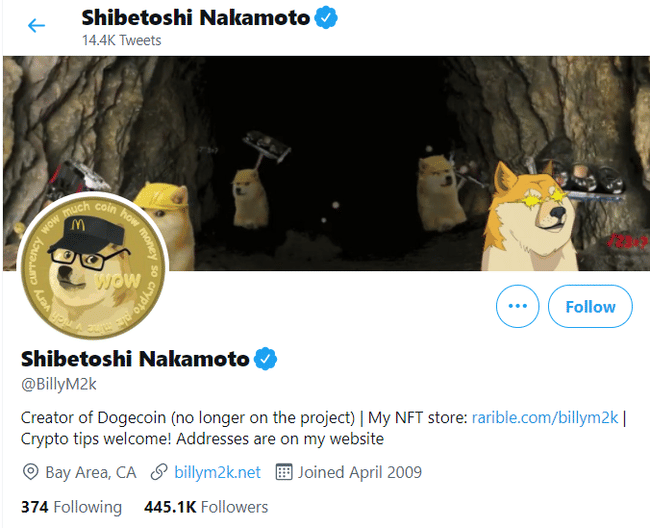Click the Bay Area, CA location text
This screenshot has width=650, height=528.
(x=91, y=472)
